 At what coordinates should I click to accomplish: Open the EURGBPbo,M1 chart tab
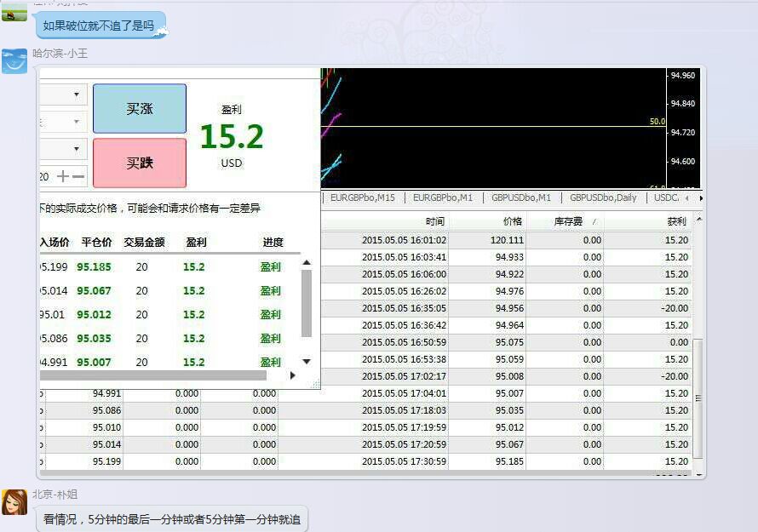[x=442, y=197]
